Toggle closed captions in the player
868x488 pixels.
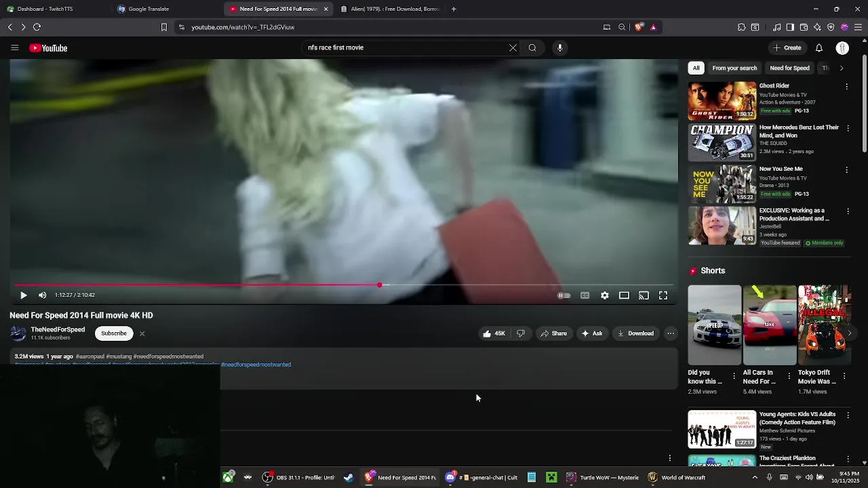pyautogui.click(x=585, y=296)
